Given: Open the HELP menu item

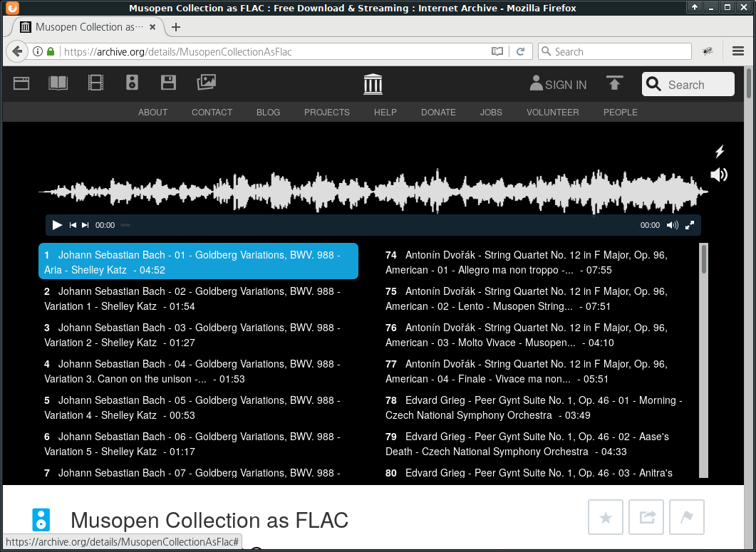Looking at the screenshot, I should point(385,113).
